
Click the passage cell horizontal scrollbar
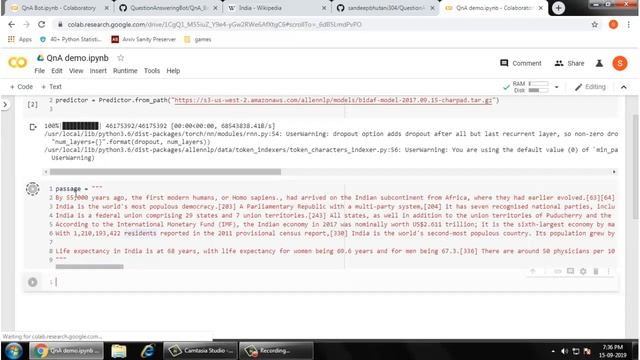click(x=89, y=267)
